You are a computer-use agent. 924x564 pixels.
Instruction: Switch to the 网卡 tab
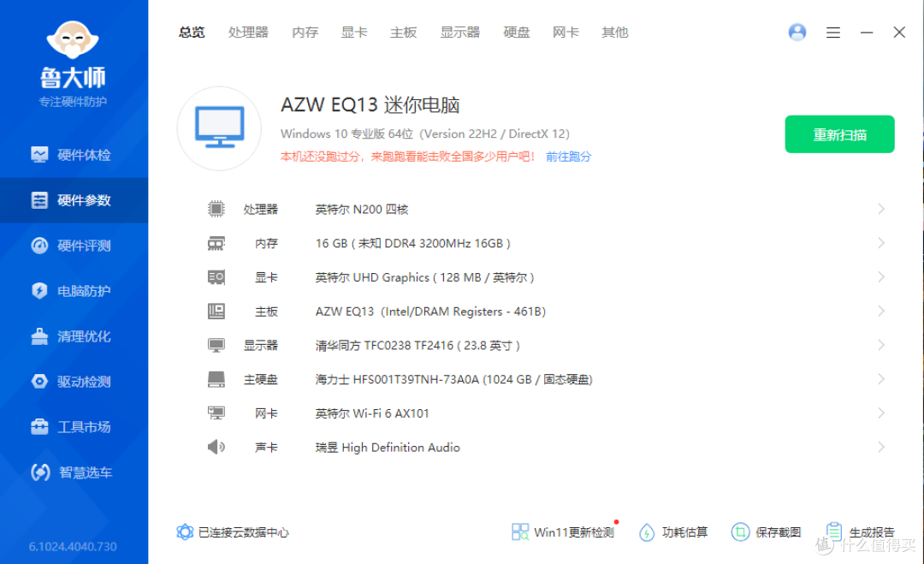(x=566, y=33)
